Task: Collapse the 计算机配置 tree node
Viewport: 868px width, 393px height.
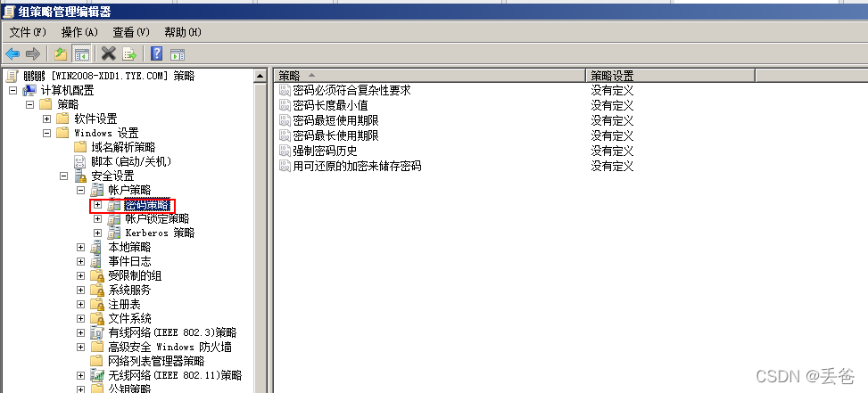Action: (x=13, y=90)
